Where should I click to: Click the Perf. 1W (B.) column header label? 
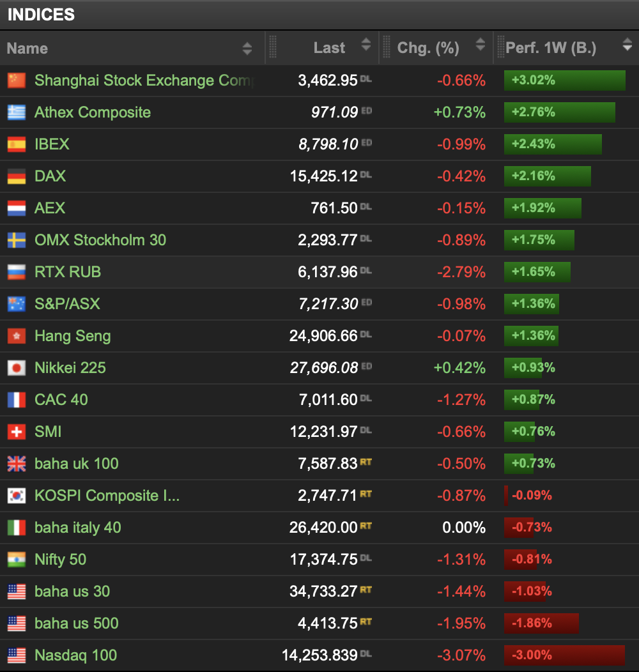click(551, 48)
